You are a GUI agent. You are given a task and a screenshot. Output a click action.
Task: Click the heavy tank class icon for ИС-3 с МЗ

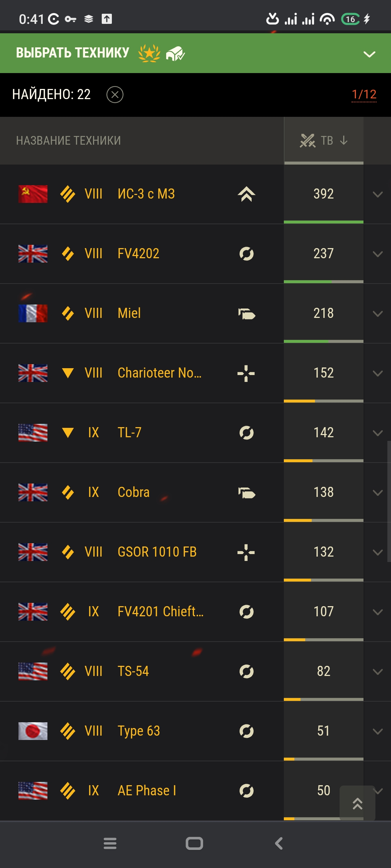(x=246, y=194)
